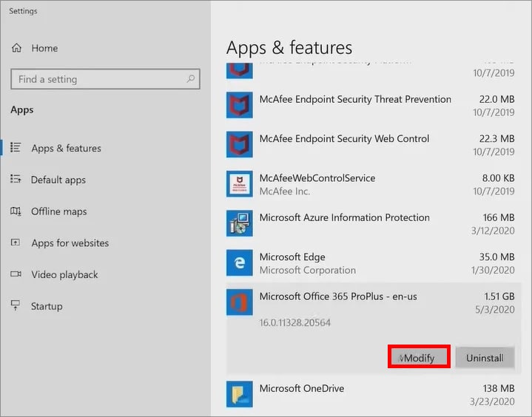Click the Offline maps map icon

tap(16, 211)
